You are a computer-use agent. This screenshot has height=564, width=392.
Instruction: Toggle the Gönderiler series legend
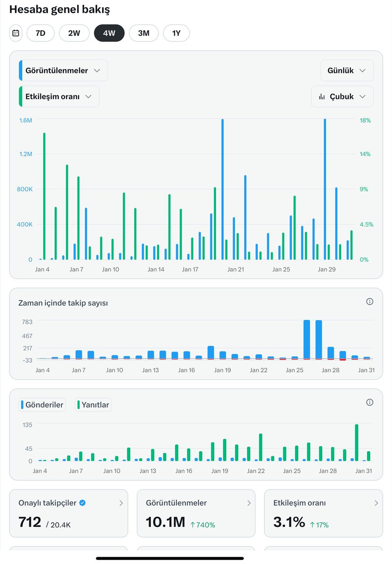click(42, 405)
